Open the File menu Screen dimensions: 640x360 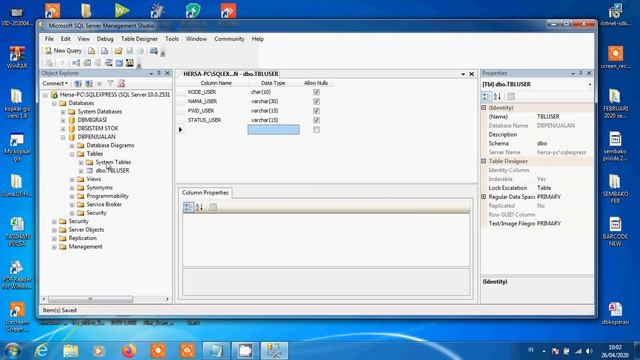pos(49,39)
